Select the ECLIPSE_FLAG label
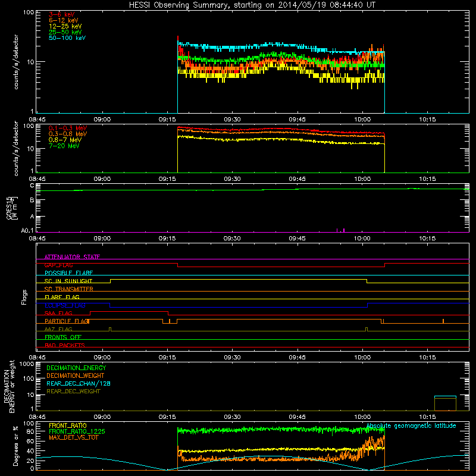476x476 pixels. click(65, 305)
